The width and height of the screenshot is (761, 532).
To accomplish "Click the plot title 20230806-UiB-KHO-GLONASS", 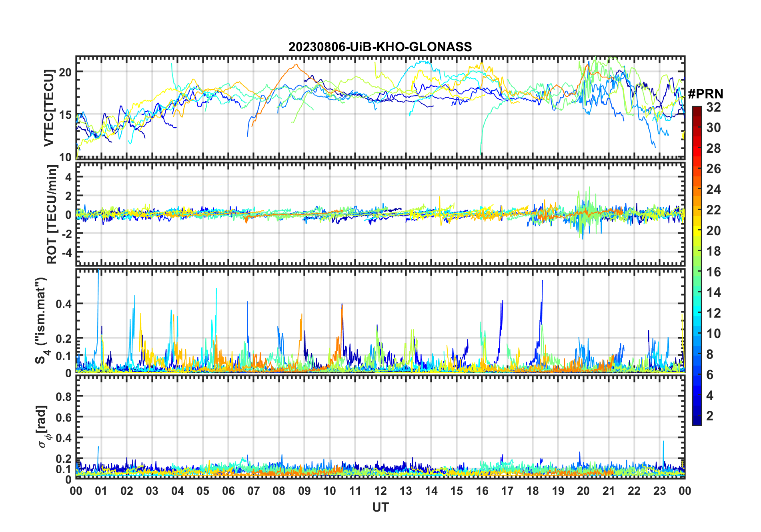I will click(x=380, y=47).
